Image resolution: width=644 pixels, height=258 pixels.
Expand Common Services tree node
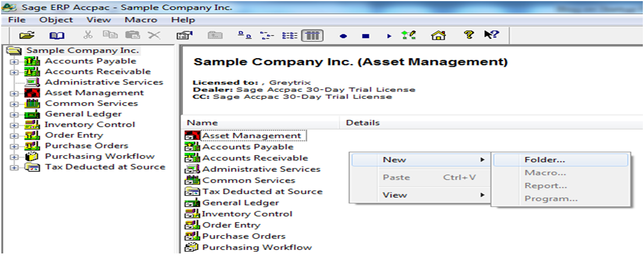[15, 104]
